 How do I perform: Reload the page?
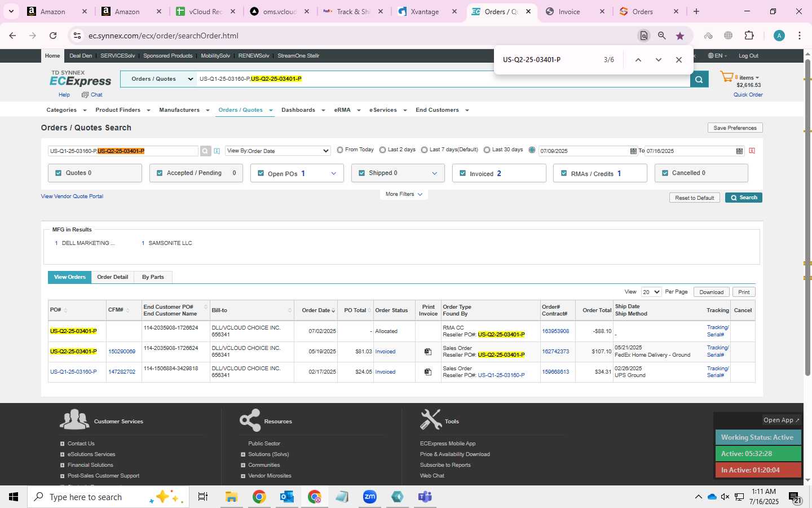pos(53,36)
